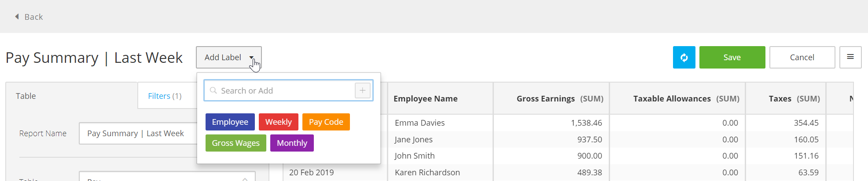Select Jane Jones row name
Viewport: 868px width, 181px height.
click(x=413, y=140)
